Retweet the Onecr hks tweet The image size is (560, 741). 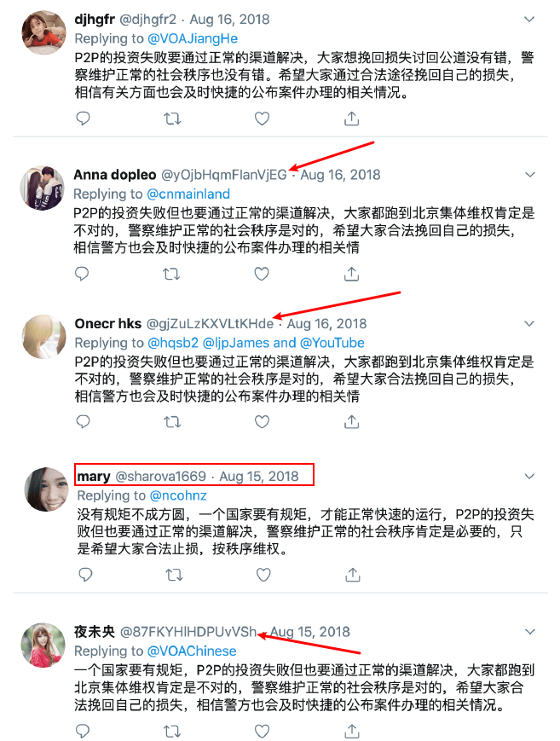coord(172,421)
